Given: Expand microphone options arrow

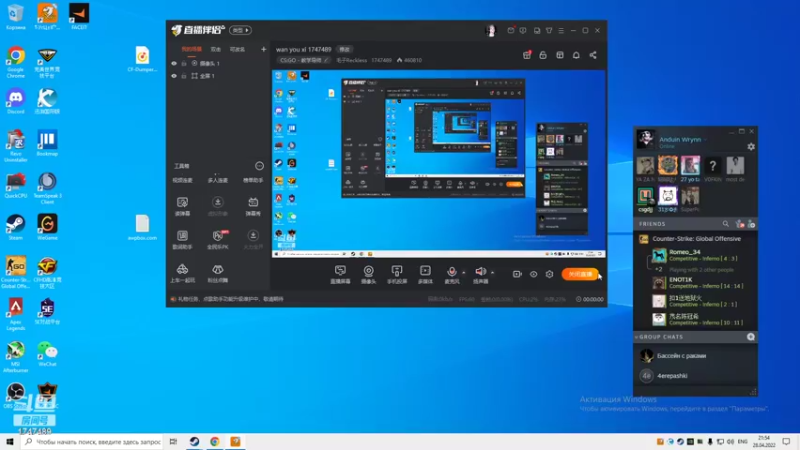Looking at the screenshot, I should coord(464,272).
